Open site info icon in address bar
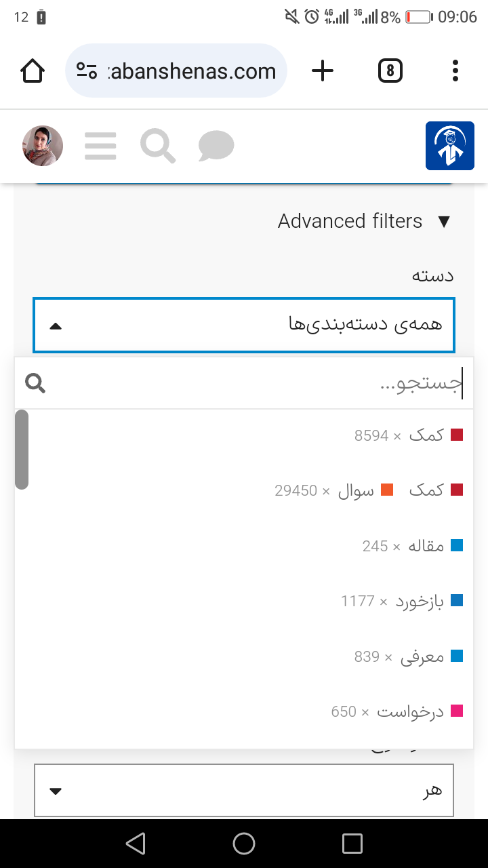The height and width of the screenshot is (868, 488). 87,71
